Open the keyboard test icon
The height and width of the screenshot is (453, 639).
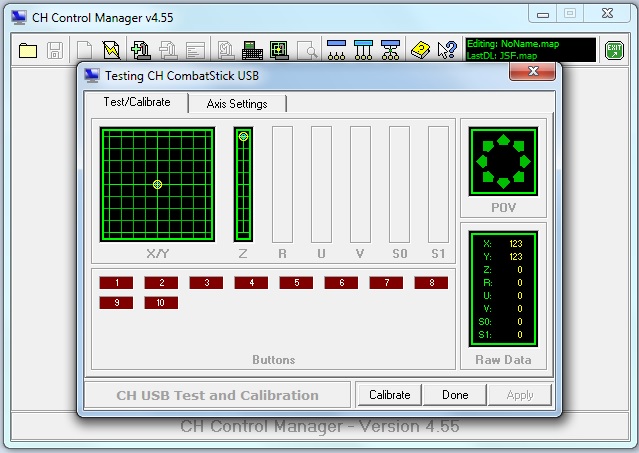tap(252, 51)
